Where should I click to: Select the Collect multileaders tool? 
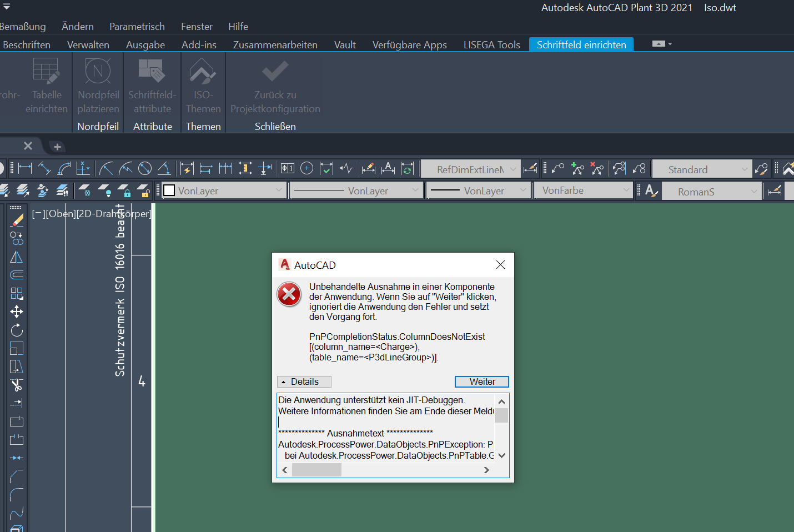point(639,168)
